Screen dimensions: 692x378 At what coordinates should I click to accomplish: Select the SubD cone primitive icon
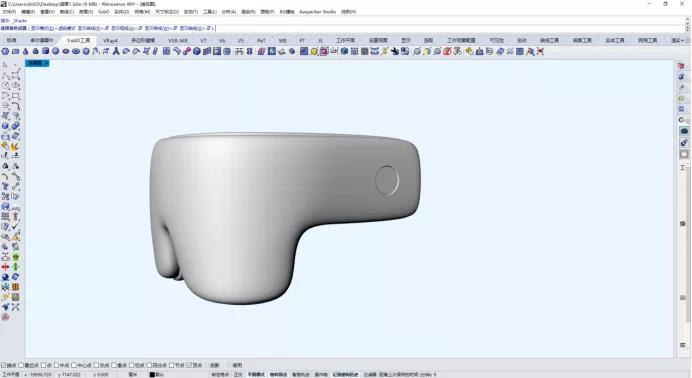[26, 51]
